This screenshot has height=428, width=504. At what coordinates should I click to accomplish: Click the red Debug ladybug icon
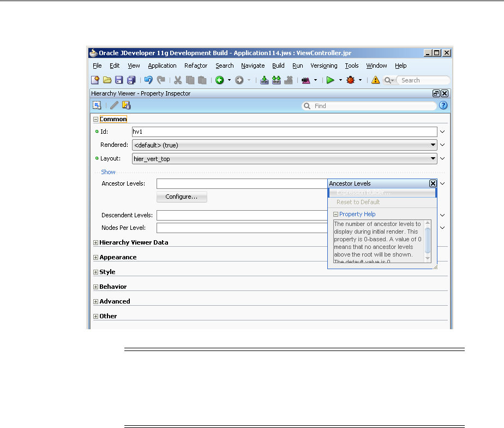(350, 80)
